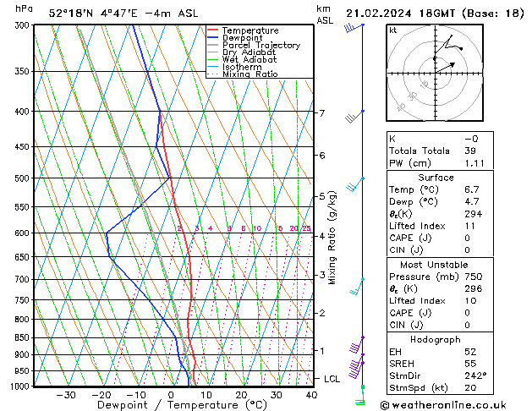
Task: Click the date 21.02.2024 18GMT header
Action: pos(400,14)
